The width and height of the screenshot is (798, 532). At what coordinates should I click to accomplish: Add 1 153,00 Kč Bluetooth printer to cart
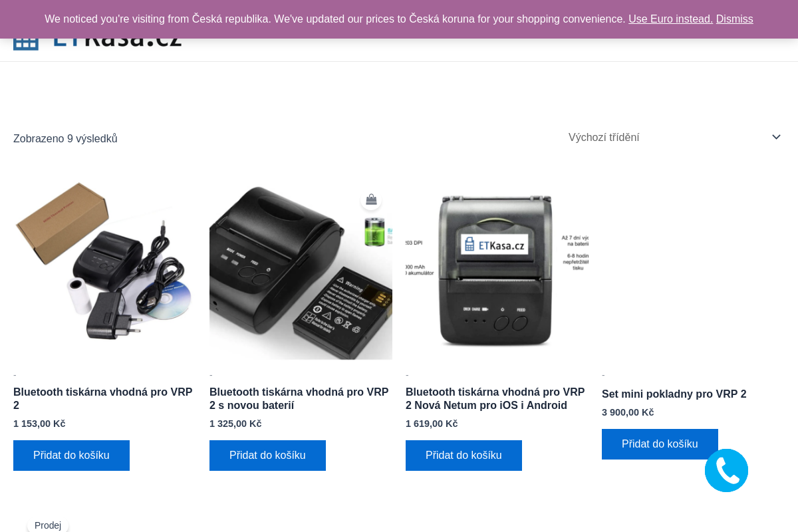(71, 456)
